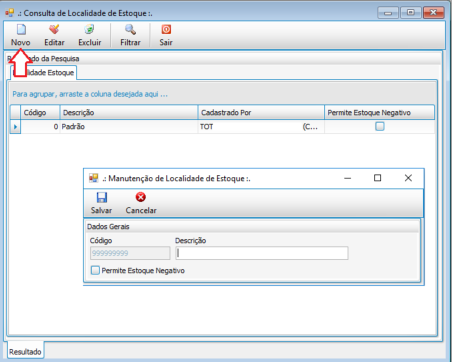Click the Cadastrado Por column header
This screenshot has width=452, height=362.
pos(261,113)
